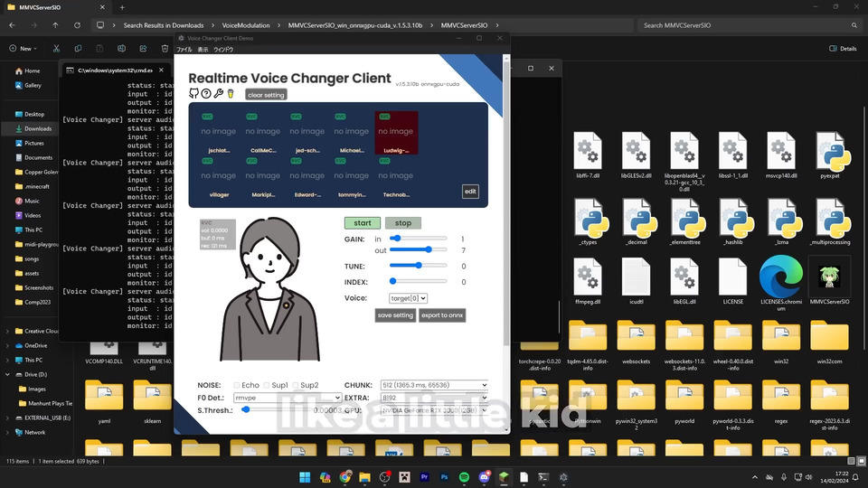Image resolution: width=868 pixels, height=488 pixels.
Task: Adjust the GAIN in slider
Action: click(418, 239)
